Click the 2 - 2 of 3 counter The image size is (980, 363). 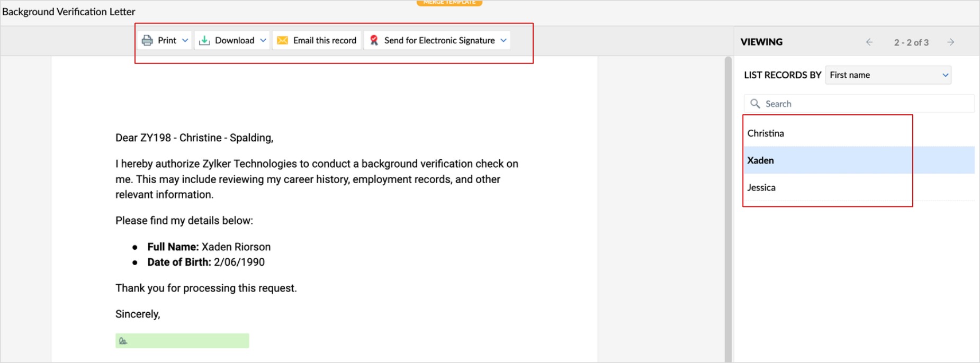point(911,42)
